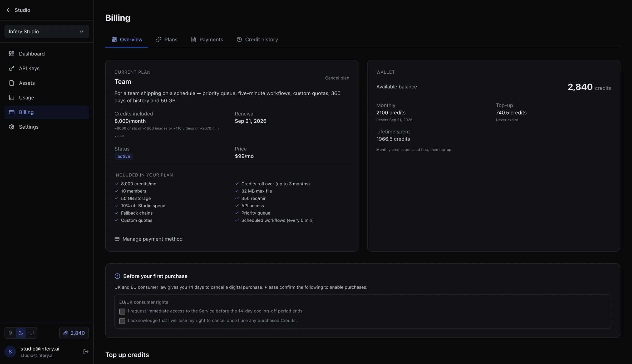Image resolution: width=632 pixels, height=364 pixels.
Task: Click the checkmark beside Custom quotas
Action: (117, 220)
